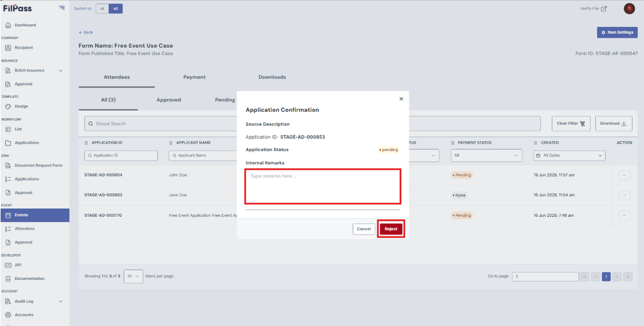This screenshot has height=326, width=644.
Task: Go to next page arrow
Action: coord(617,277)
